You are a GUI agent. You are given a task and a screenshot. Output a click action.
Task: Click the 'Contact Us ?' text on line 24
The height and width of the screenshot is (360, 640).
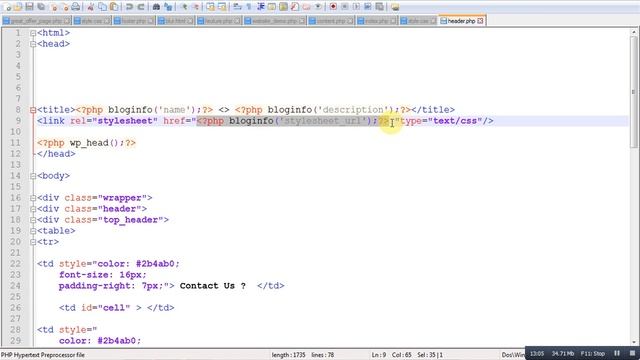coord(213,286)
